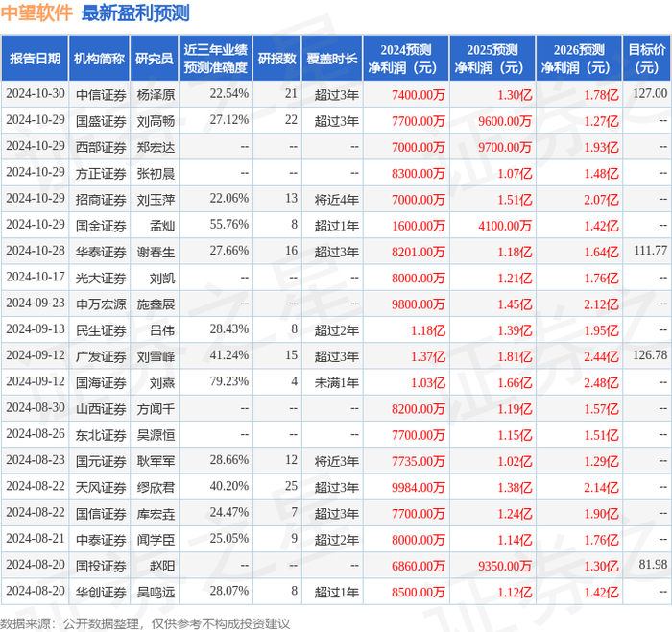This screenshot has height=632, width=672.
Task: Click the target price 126.78
Action: click(650, 355)
